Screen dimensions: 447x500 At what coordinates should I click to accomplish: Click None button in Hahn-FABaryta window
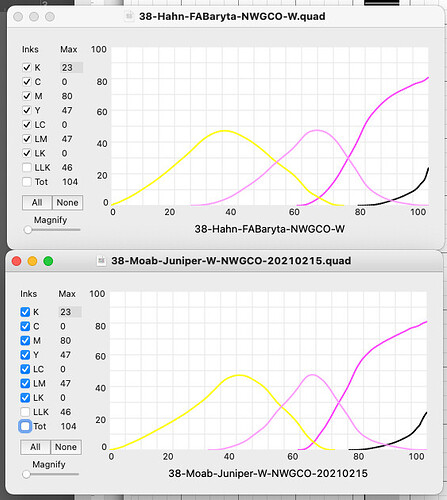[67, 202]
